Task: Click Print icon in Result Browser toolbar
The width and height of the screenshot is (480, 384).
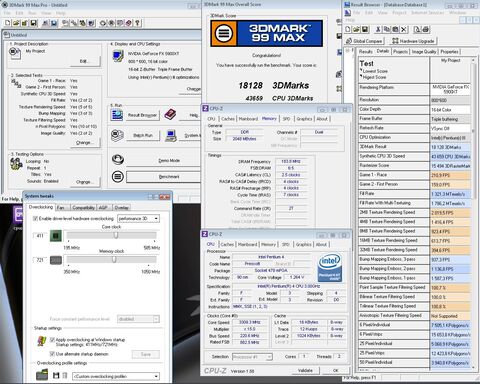Action: tap(426, 29)
